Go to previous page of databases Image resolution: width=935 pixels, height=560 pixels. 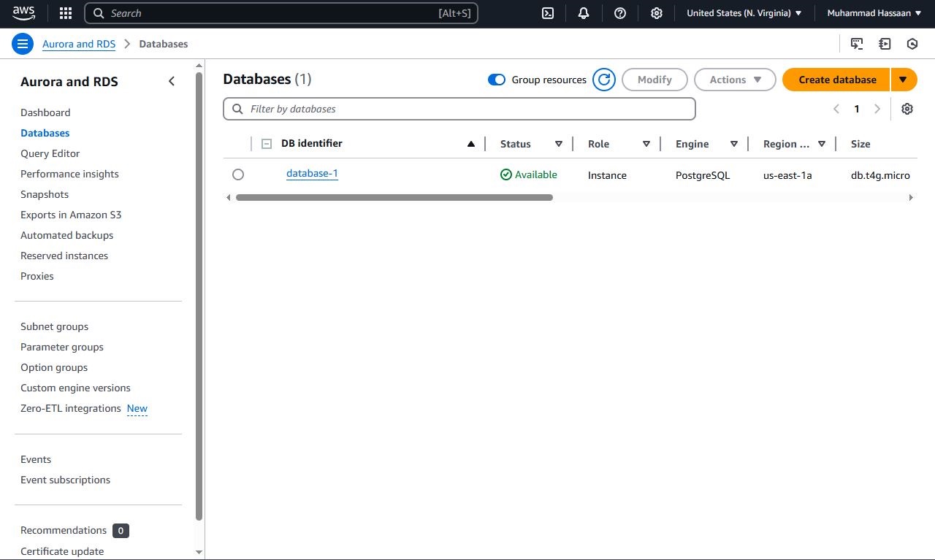(x=836, y=109)
